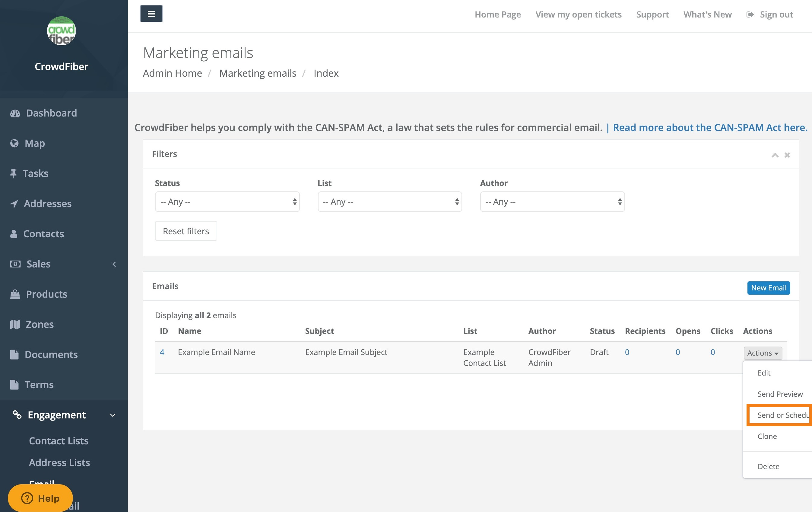
Task: Open the Help widget
Action: tap(40, 498)
